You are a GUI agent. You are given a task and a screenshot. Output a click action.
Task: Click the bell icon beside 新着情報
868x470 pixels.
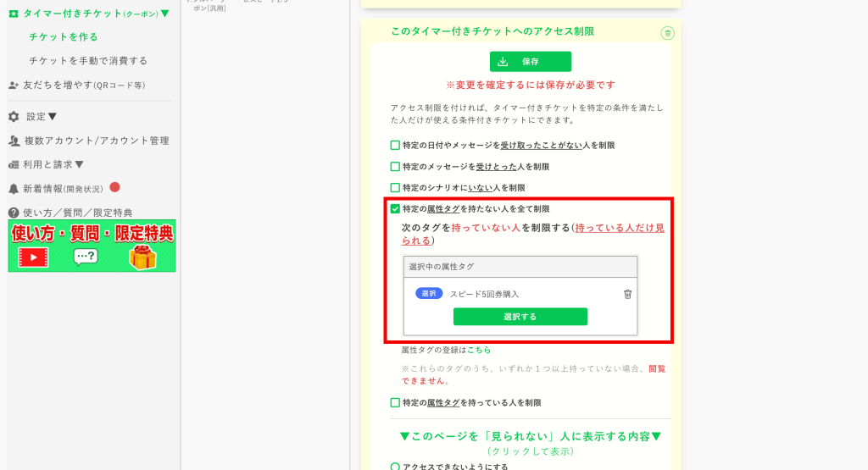14,189
